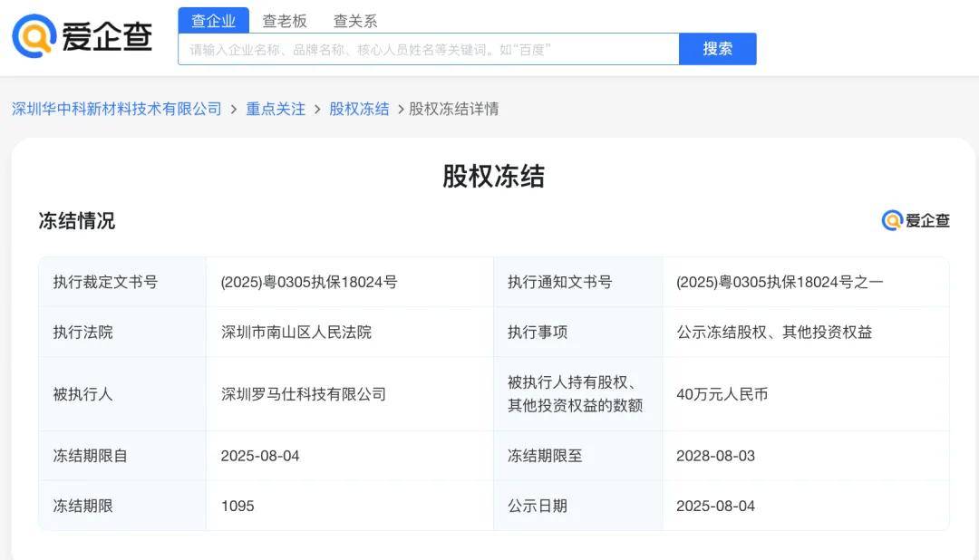Screen dimensions: 979x560
Task: Switch to the 查关系 tab
Action: pyautogui.click(x=355, y=21)
